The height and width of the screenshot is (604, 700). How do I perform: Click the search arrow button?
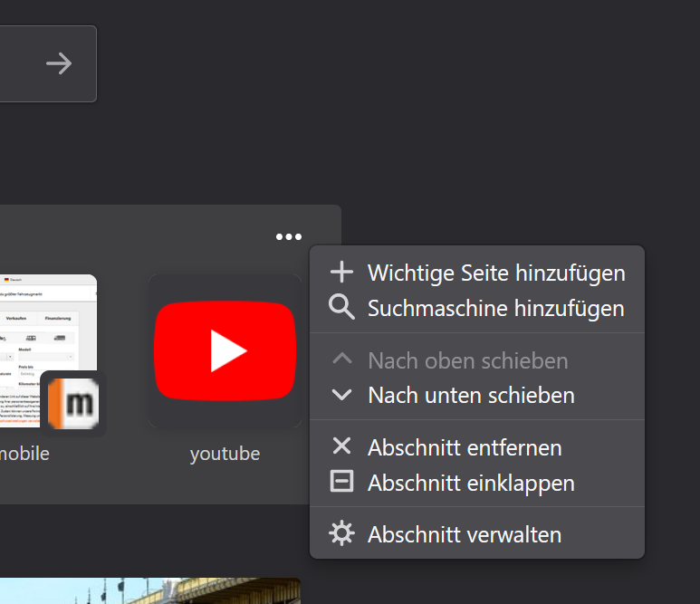coord(59,63)
